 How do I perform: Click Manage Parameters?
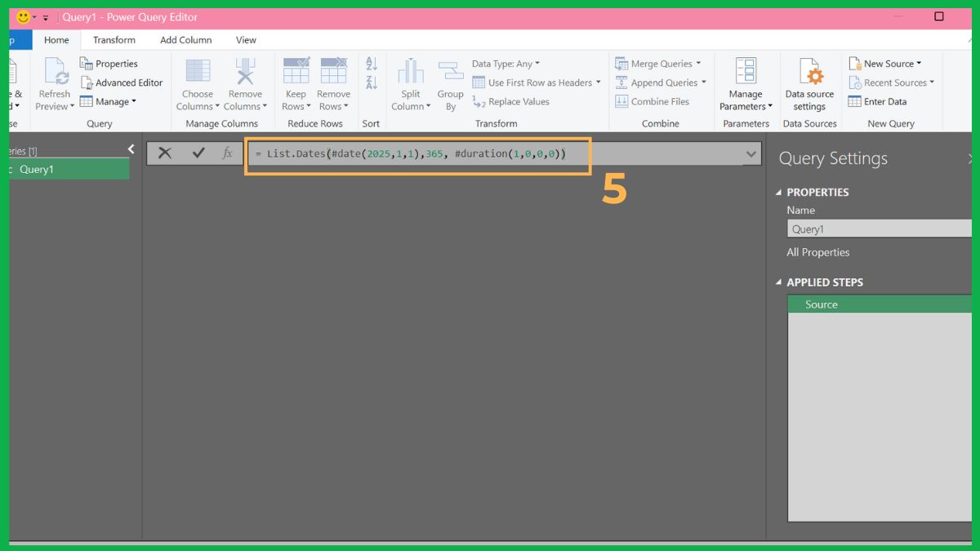pos(745,82)
